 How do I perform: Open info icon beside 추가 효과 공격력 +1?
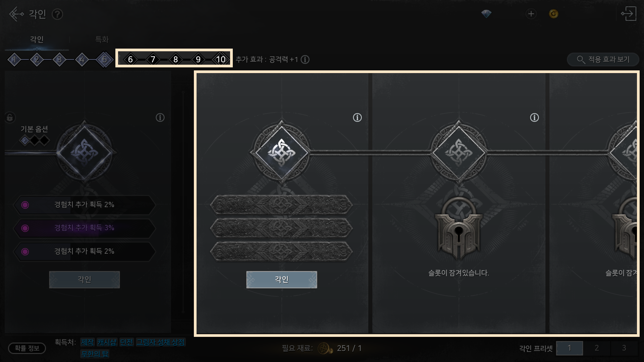click(x=305, y=60)
